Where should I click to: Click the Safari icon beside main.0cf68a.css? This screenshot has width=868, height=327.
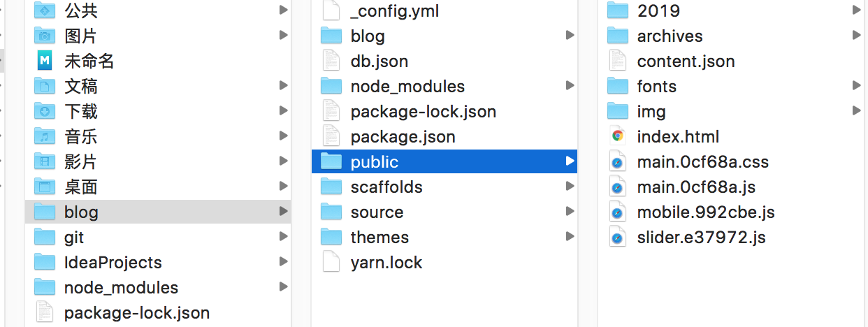tap(617, 162)
